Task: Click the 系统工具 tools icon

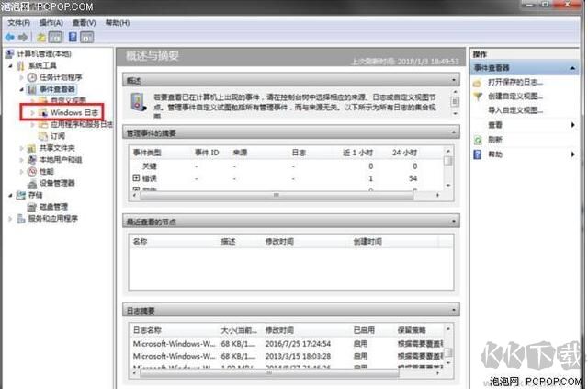Action: [x=21, y=65]
